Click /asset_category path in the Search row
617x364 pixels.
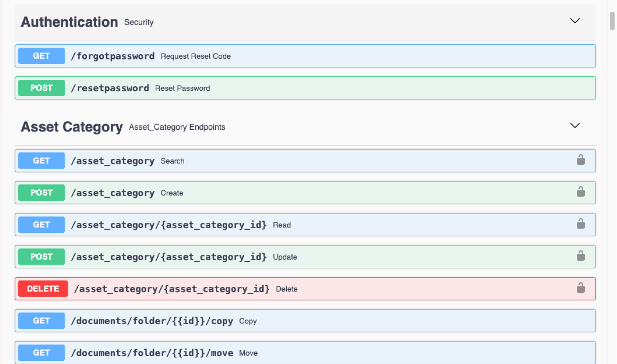click(x=113, y=161)
